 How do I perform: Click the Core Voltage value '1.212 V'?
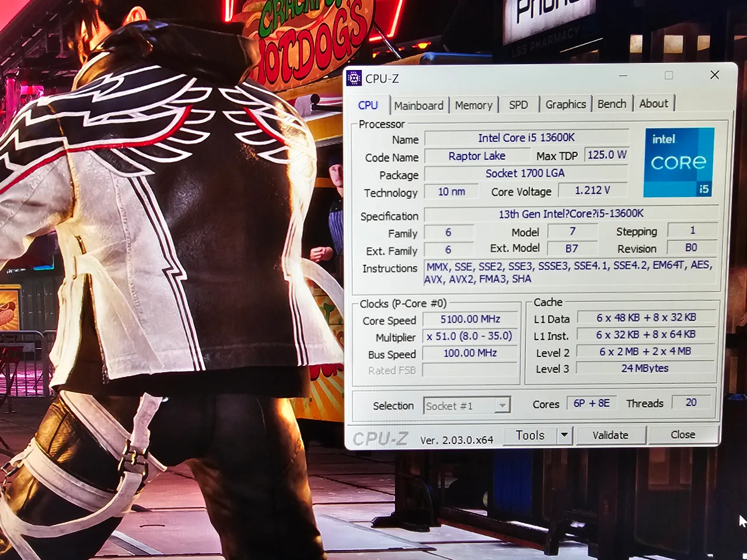(592, 190)
